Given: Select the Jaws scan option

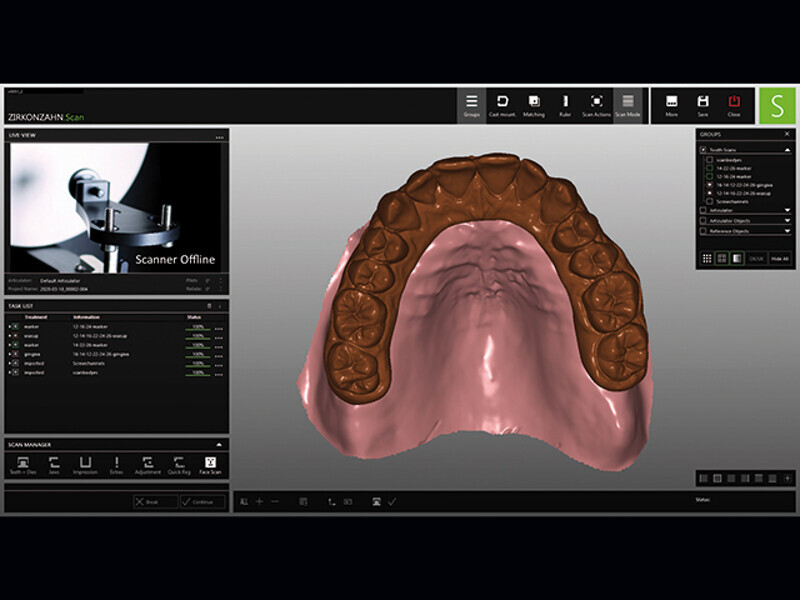Looking at the screenshot, I should coord(54,464).
